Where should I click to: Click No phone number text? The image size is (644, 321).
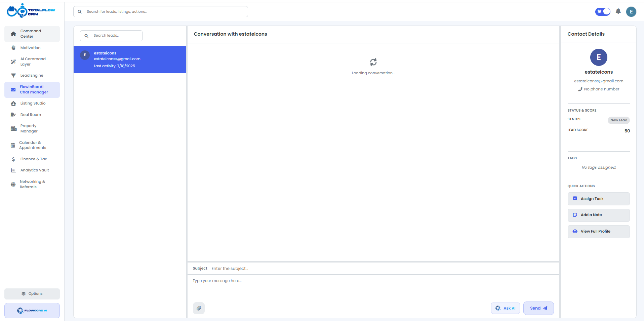(601, 89)
